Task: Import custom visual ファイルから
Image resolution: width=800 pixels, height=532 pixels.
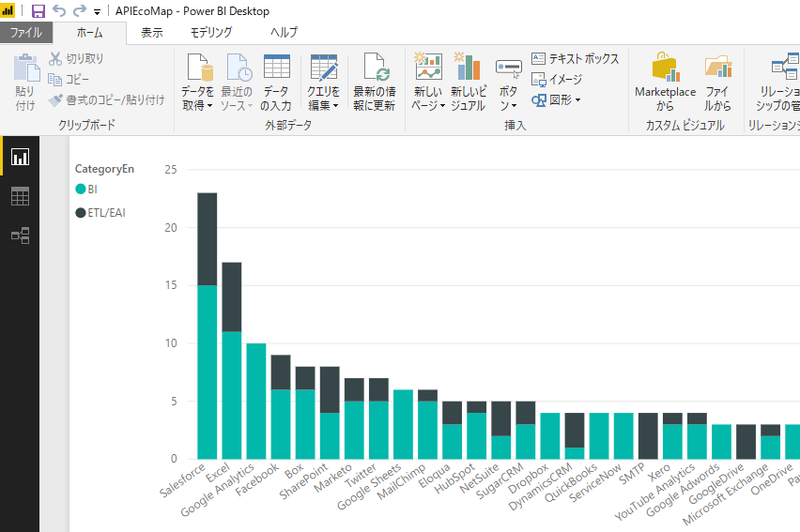Action: click(x=718, y=83)
